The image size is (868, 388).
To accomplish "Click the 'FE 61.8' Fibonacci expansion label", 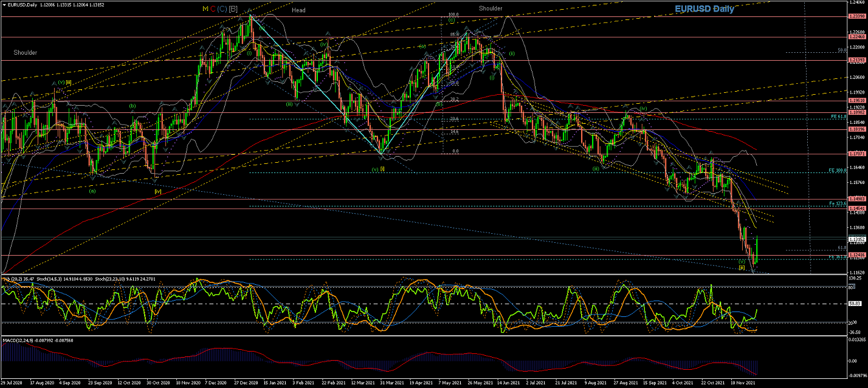I will (839, 116).
